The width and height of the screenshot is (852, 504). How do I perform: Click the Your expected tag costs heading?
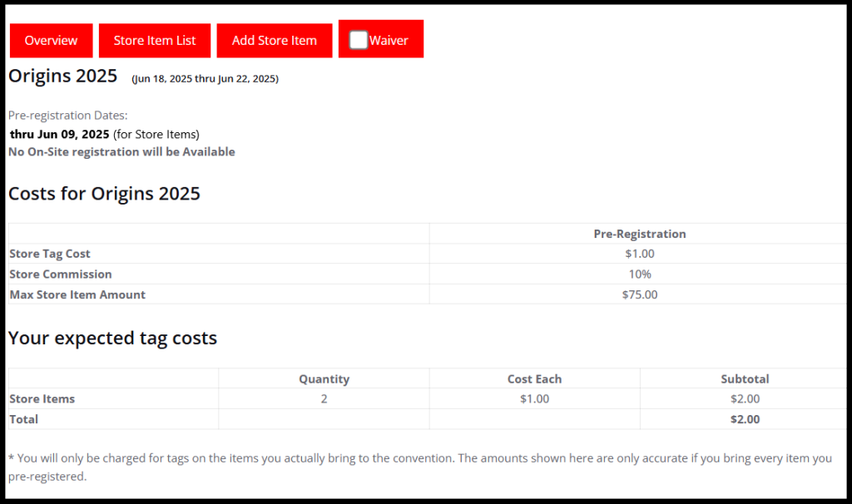pos(112,338)
